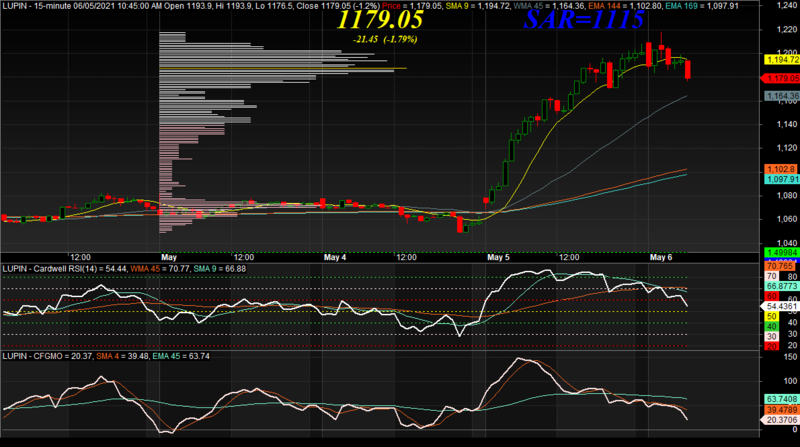The height and width of the screenshot is (447, 800).
Task: Click the orange 70.765 RSI axis tag
Action: click(x=780, y=266)
